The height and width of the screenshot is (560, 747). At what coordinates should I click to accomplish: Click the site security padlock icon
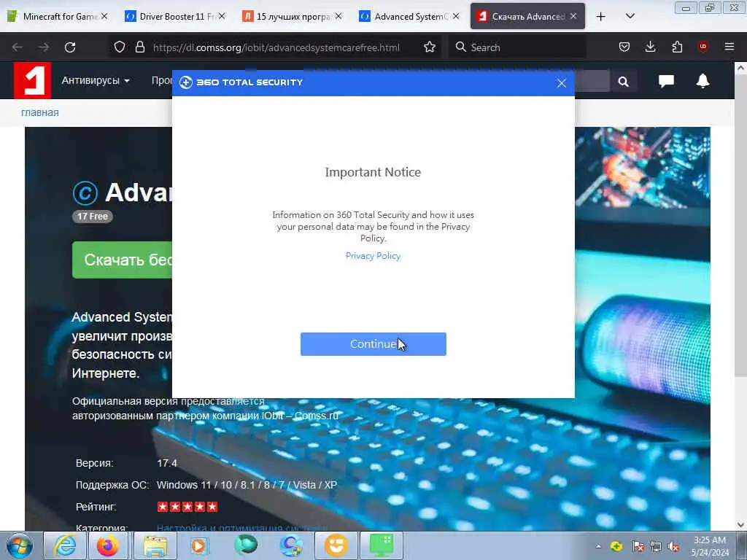(x=139, y=47)
